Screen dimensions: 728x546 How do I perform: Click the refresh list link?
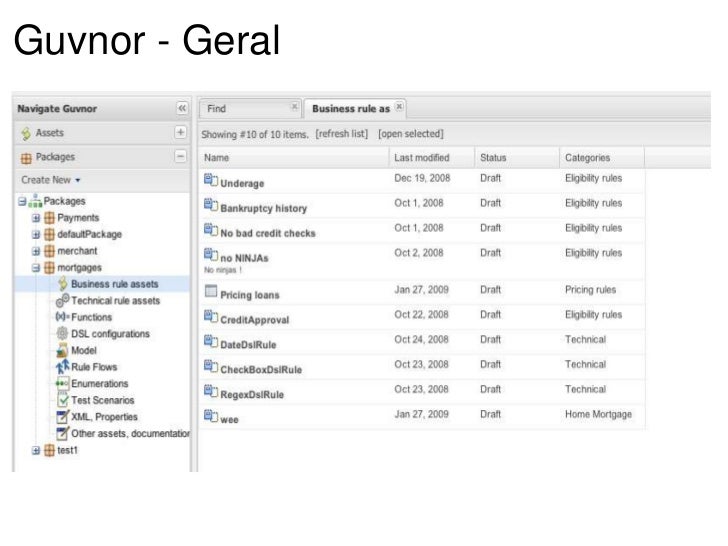[341, 134]
